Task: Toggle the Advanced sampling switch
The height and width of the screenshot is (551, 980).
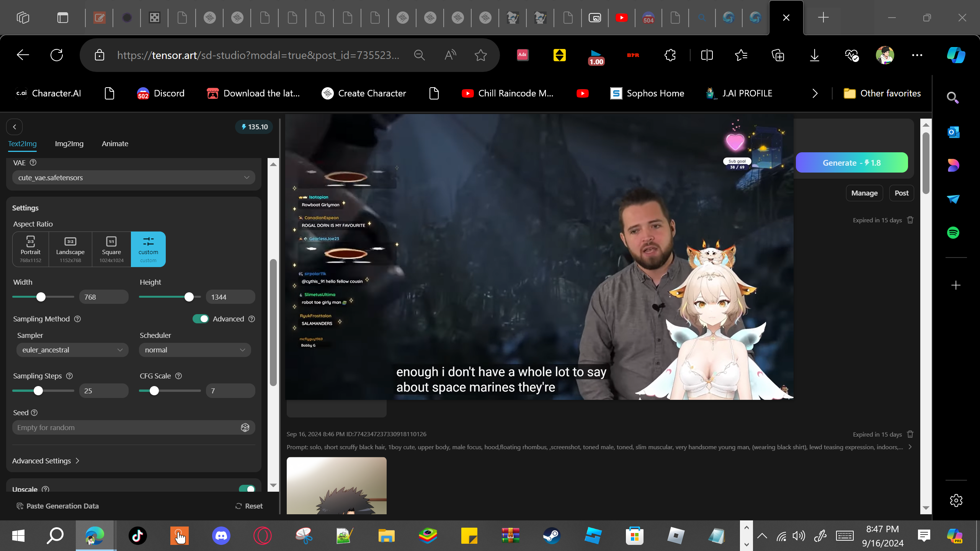Action: (201, 319)
